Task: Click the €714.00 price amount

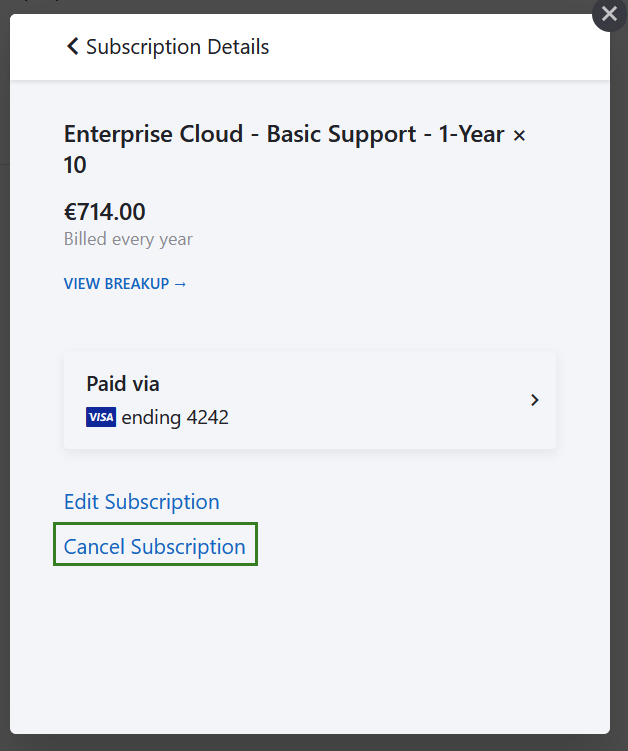Action: click(105, 212)
